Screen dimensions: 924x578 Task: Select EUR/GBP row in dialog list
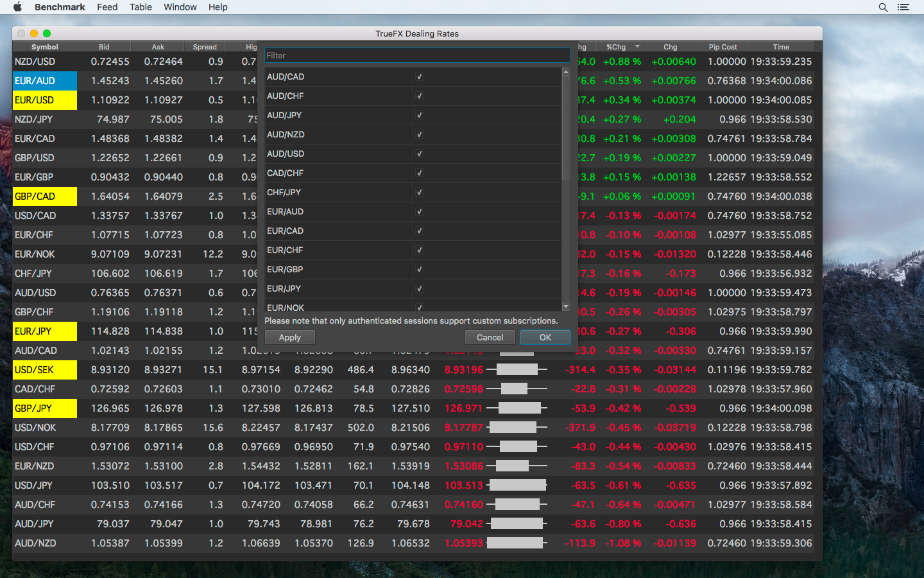413,269
